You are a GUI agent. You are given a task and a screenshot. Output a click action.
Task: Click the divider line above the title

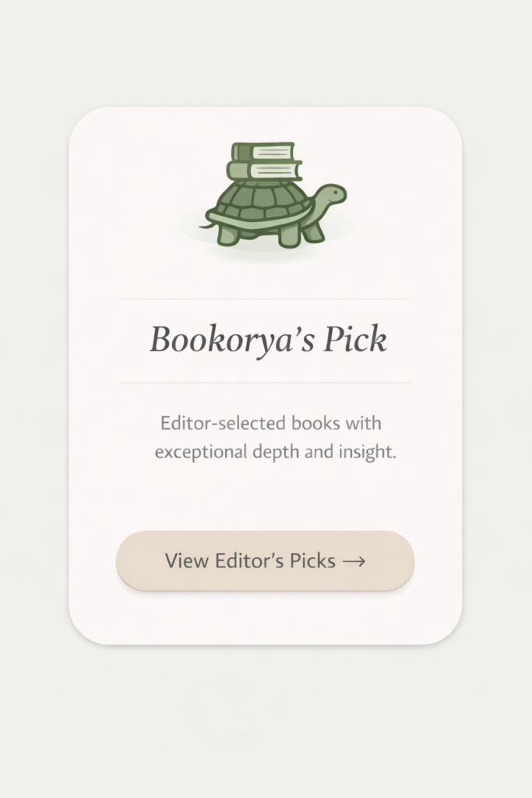(x=265, y=298)
